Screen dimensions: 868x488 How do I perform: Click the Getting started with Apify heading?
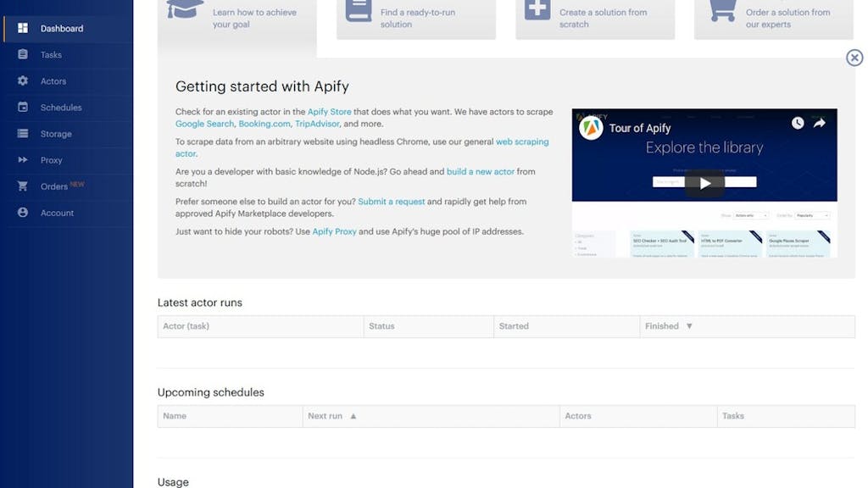tap(263, 87)
